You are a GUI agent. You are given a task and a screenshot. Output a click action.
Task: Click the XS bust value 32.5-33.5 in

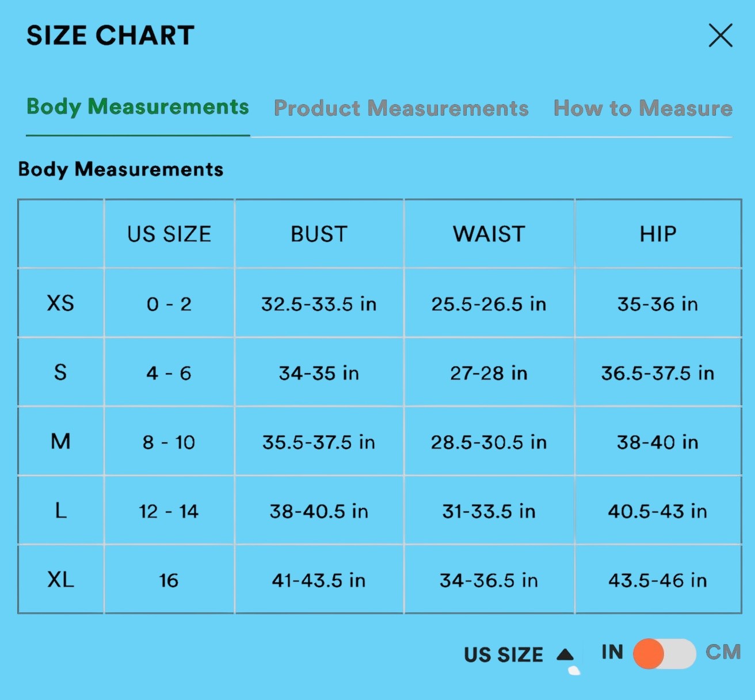[319, 304]
